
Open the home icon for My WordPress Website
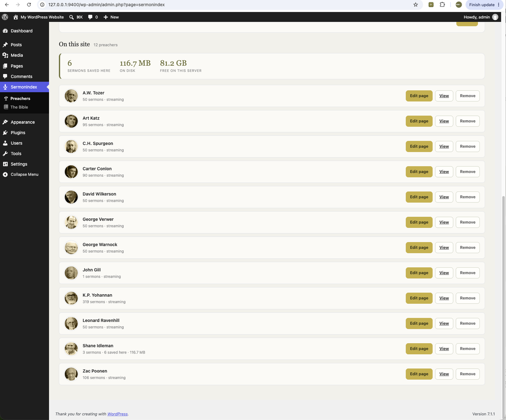point(16,17)
